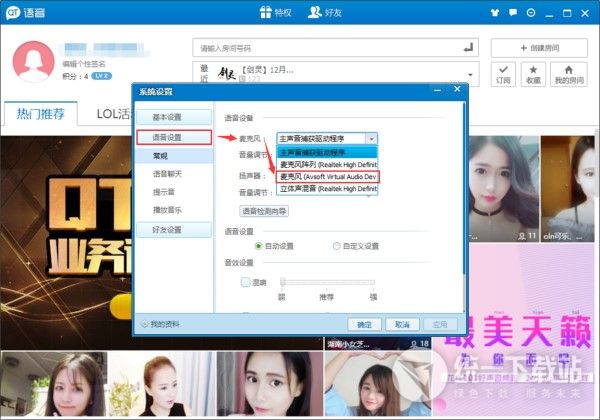Open 我的房间 home icon
The width and height of the screenshot is (600, 420).
click(x=568, y=74)
